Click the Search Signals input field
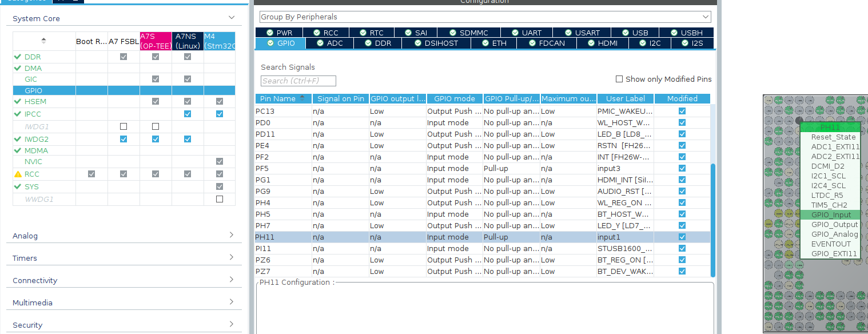Image resolution: width=868 pixels, height=334 pixels. tap(297, 81)
